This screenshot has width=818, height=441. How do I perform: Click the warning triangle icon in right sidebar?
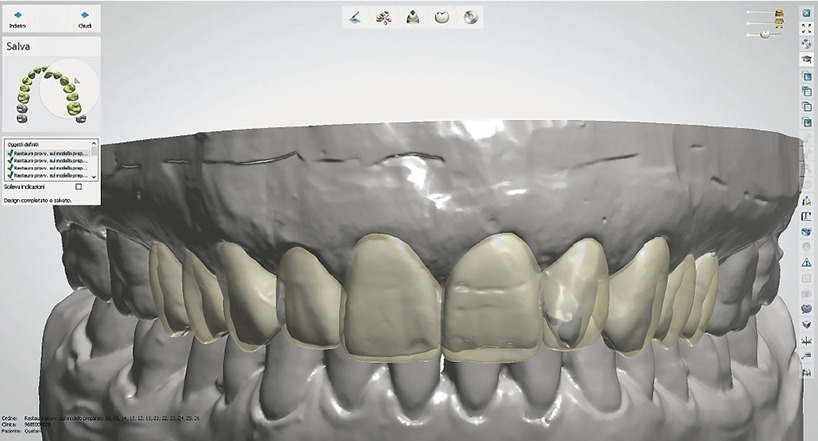[806, 262]
